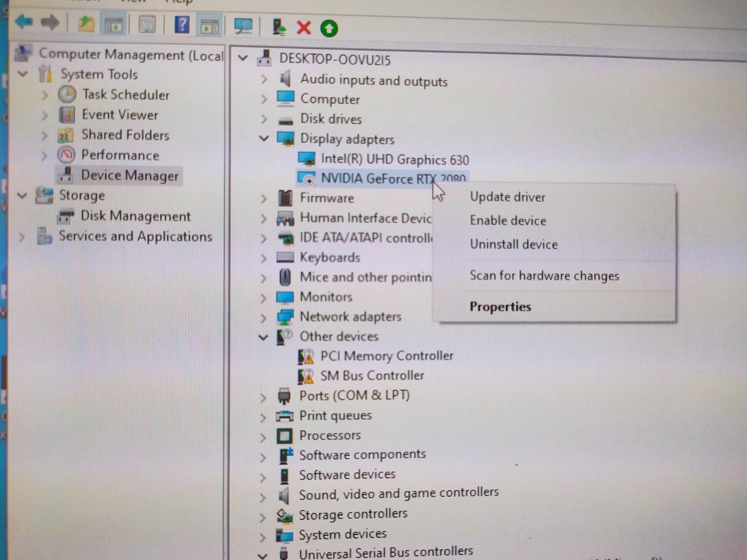Expand the Storage controllers category
The width and height of the screenshot is (747, 560).
(x=262, y=517)
